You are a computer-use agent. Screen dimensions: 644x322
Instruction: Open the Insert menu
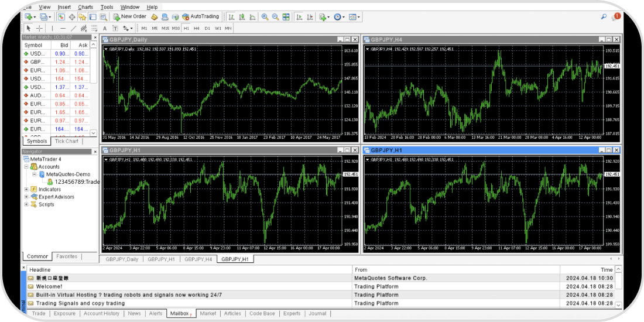coord(64,7)
